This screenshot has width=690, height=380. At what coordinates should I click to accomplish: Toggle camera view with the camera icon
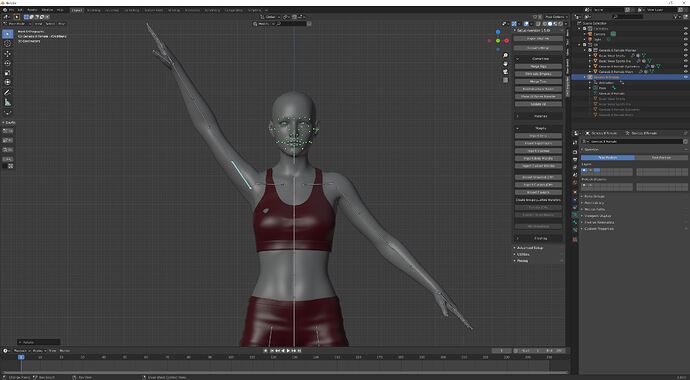(x=506, y=72)
